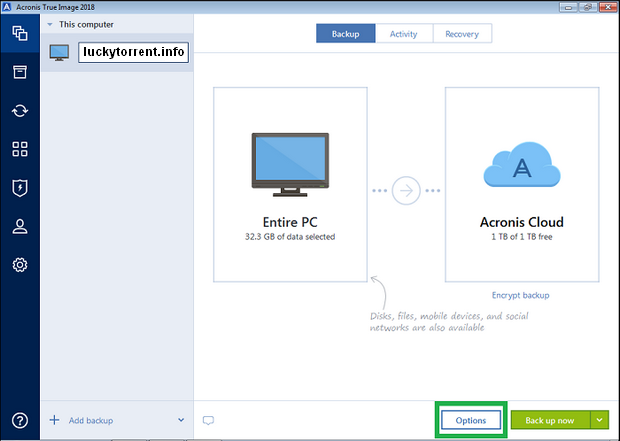Click the Encrypt backup link
This screenshot has width=620, height=441.
521,295
